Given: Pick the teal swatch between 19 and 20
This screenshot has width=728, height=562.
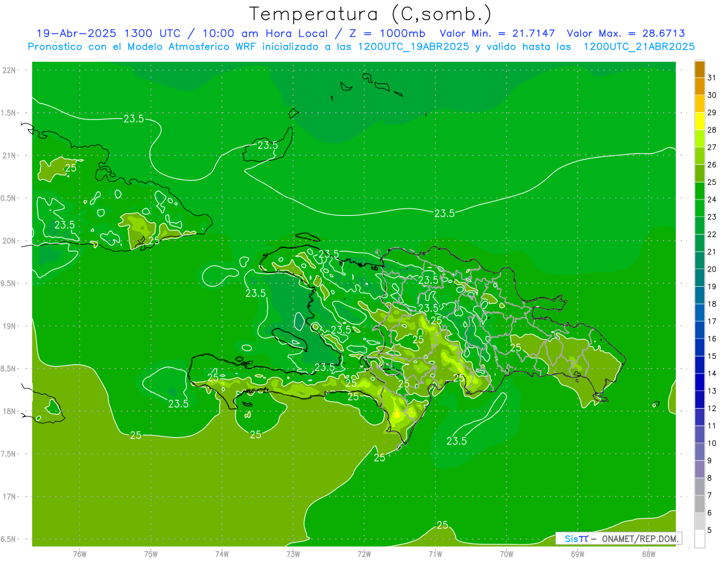Looking at the screenshot, I should coord(699,278).
